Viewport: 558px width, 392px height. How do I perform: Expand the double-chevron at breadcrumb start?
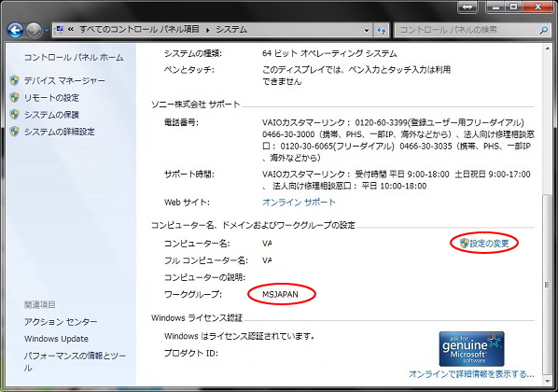click(x=71, y=29)
